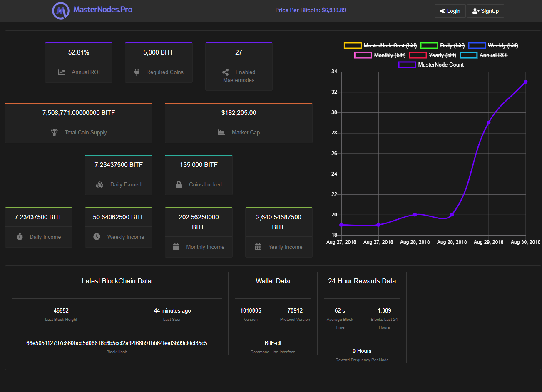The width and height of the screenshot is (542, 392).
Task: Click the 52.81% Annual ROI value
Action: coord(79,52)
